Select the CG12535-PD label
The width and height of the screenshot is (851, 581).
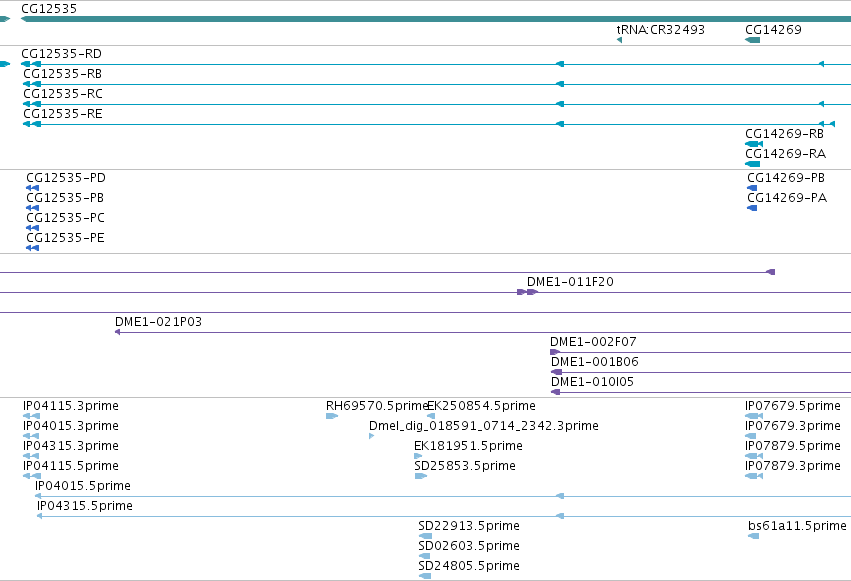click(x=66, y=177)
